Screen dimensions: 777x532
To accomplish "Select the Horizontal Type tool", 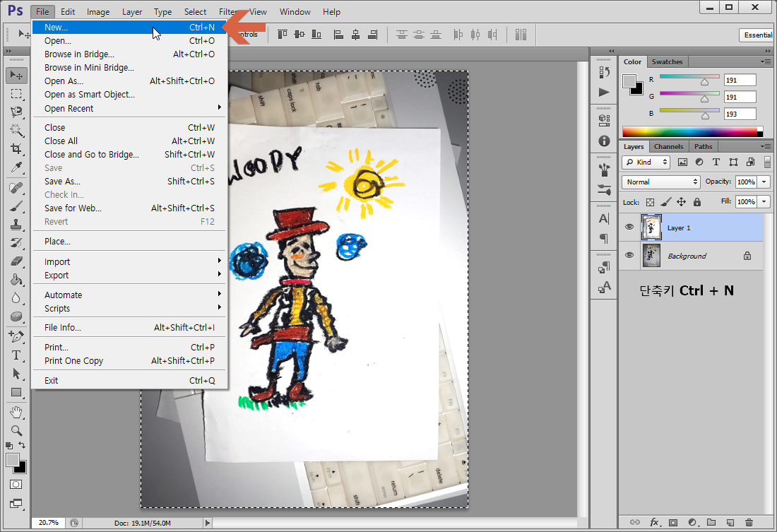I will point(16,355).
